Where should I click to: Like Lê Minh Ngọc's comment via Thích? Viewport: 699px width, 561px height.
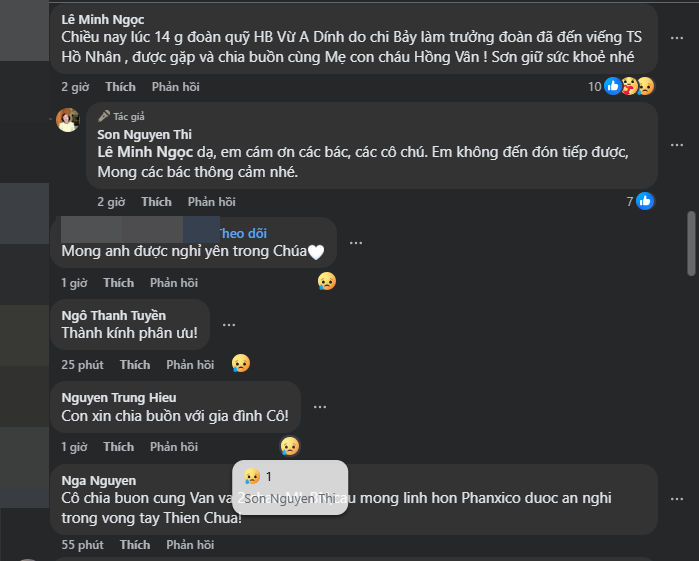120,87
